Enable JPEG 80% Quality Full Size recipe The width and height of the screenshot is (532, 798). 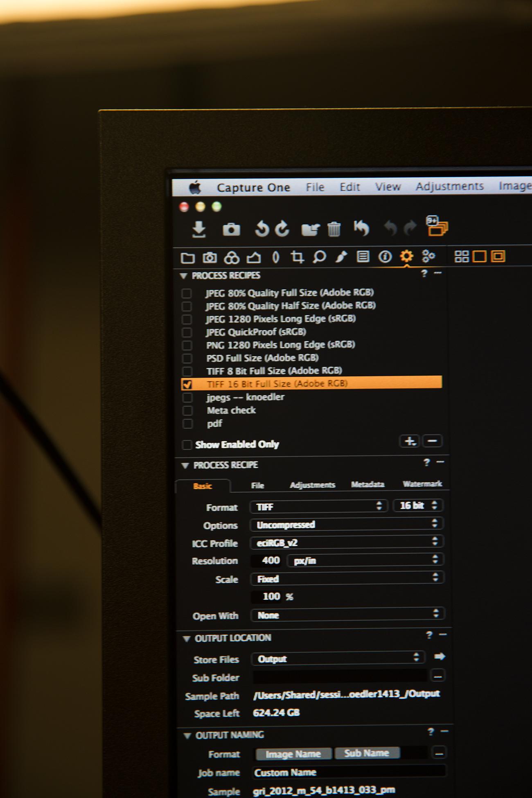point(187,293)
